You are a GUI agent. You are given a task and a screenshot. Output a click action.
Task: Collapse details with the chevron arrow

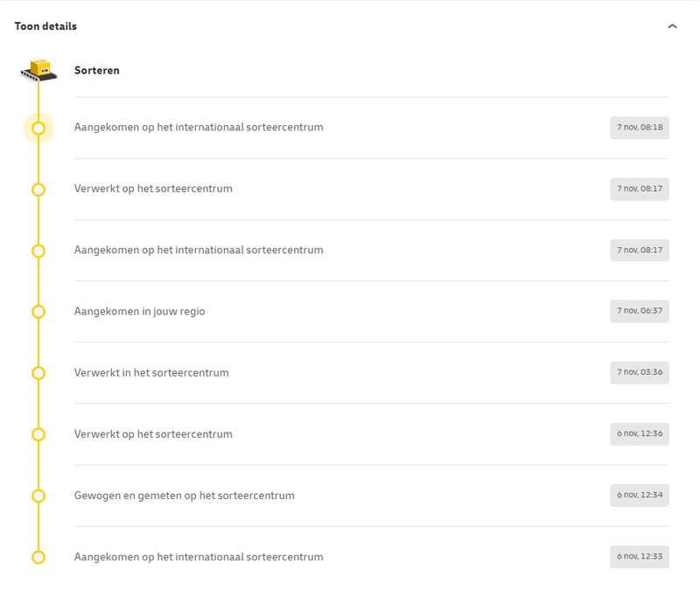coord(672,26)
